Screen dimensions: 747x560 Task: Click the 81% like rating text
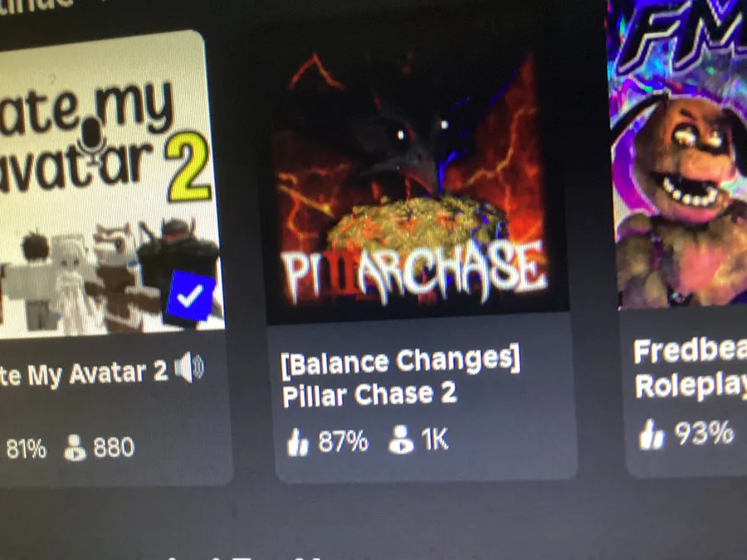(x=27, y=449)
